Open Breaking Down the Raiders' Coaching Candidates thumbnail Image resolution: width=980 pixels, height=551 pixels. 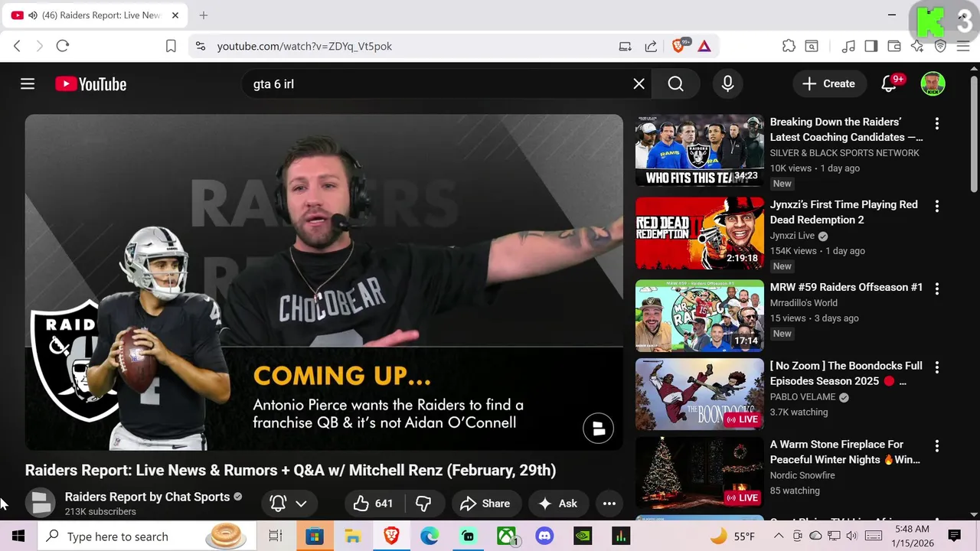tap(700, 151)
